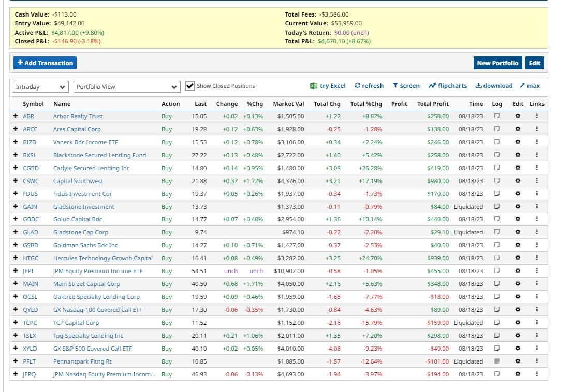
Task: Open log note for QYLD row
Action: (496, 309)
